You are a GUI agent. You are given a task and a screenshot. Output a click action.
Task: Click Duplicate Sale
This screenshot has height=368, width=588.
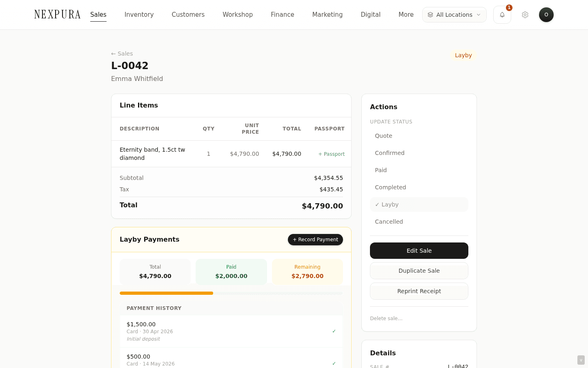pos(419,271)
